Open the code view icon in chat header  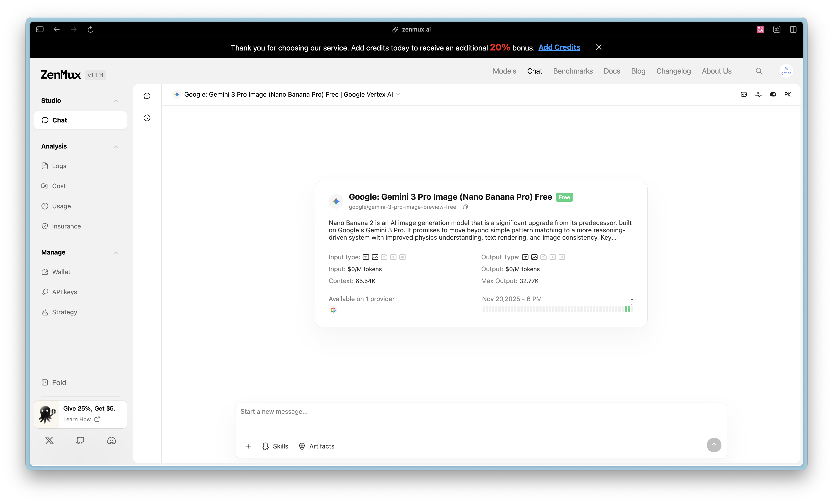[744, 95]
